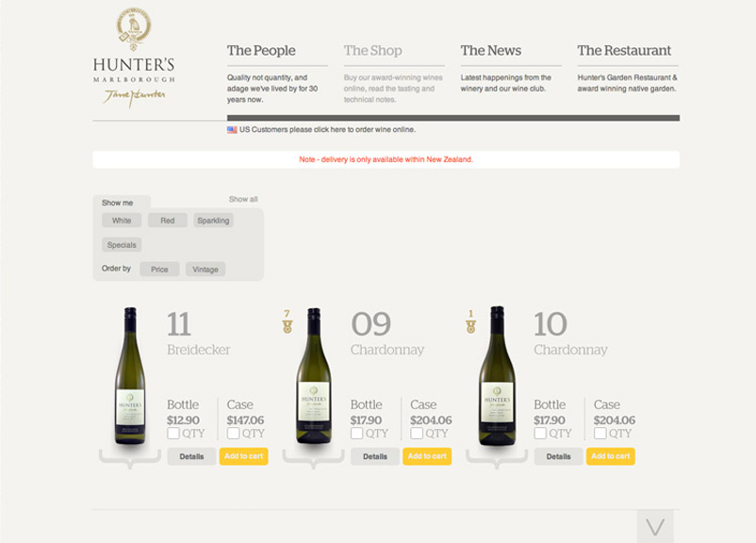This screenshot has width=756, height=543.
Task: Click the 11 Breidecker bottle image
Action: (x=130, y=375)
